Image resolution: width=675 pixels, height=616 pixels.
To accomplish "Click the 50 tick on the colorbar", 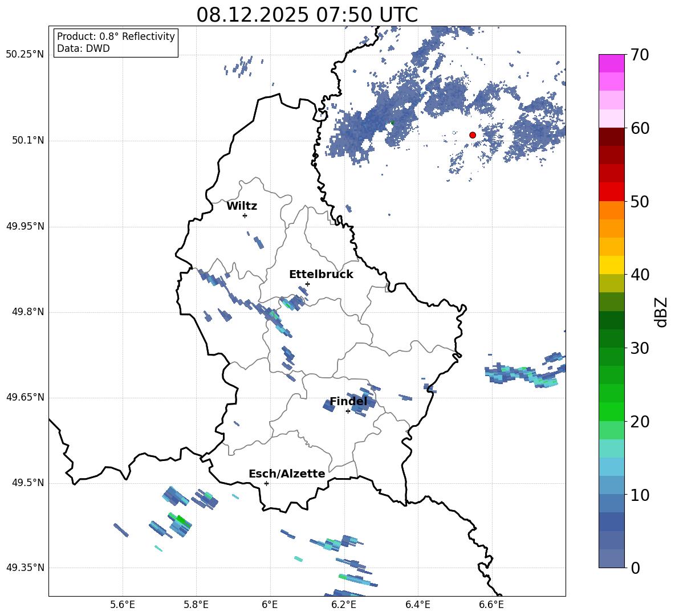I will point(640,201).
